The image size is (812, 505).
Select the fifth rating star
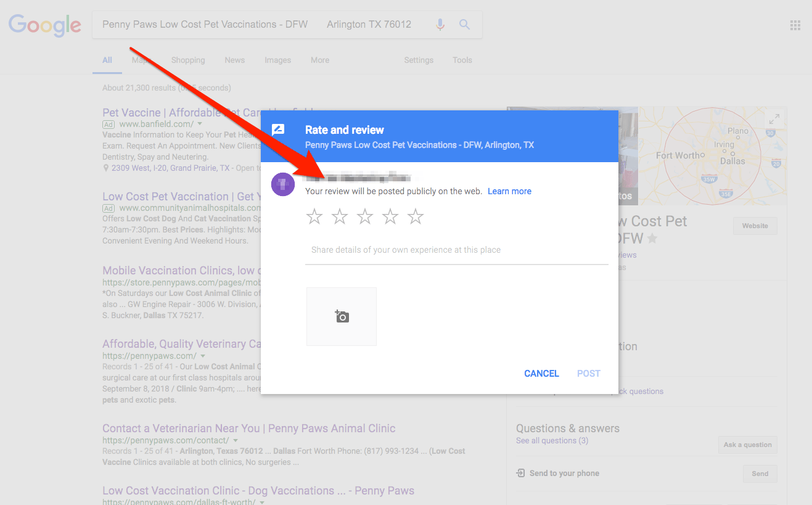[x=416, y=216]
